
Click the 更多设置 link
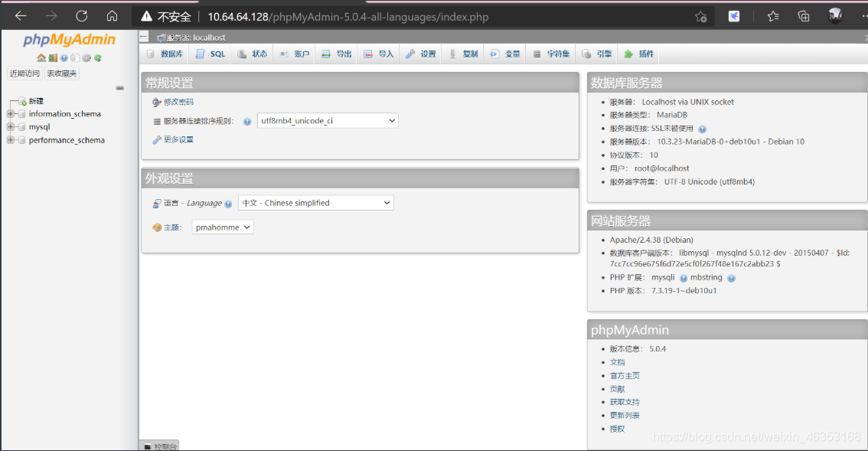[x=178, y=139]
